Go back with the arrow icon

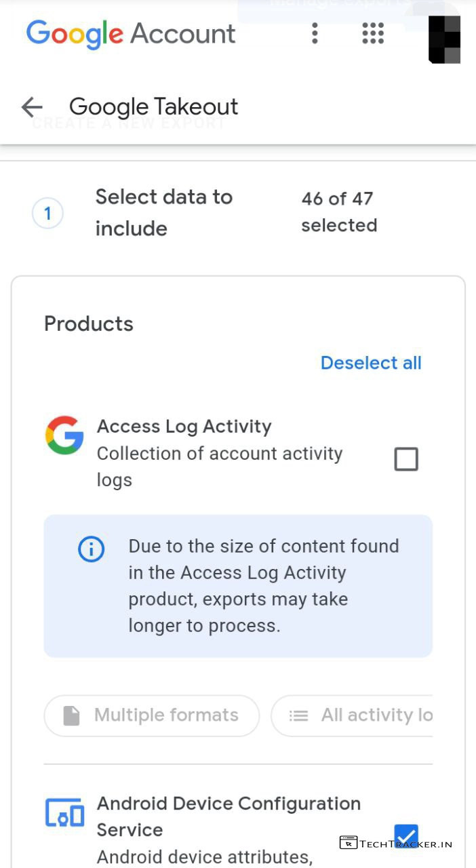[32, 106]
